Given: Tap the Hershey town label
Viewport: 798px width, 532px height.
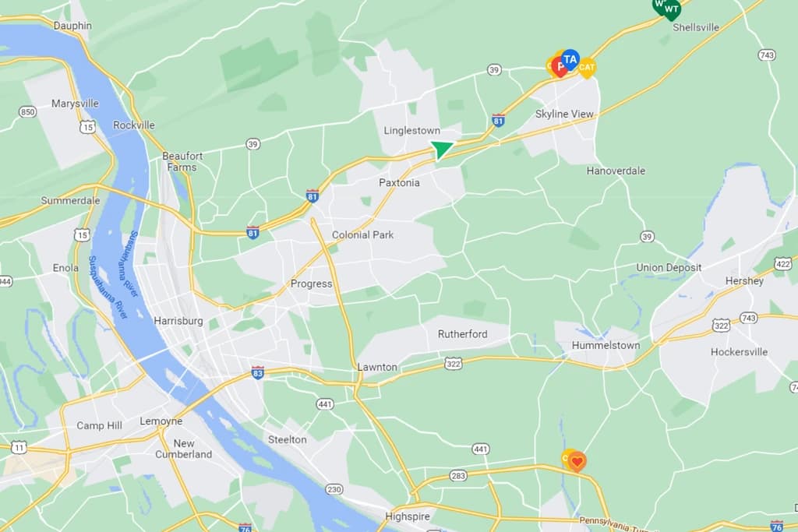Looking at the screenshot, I should coord(744,280).
